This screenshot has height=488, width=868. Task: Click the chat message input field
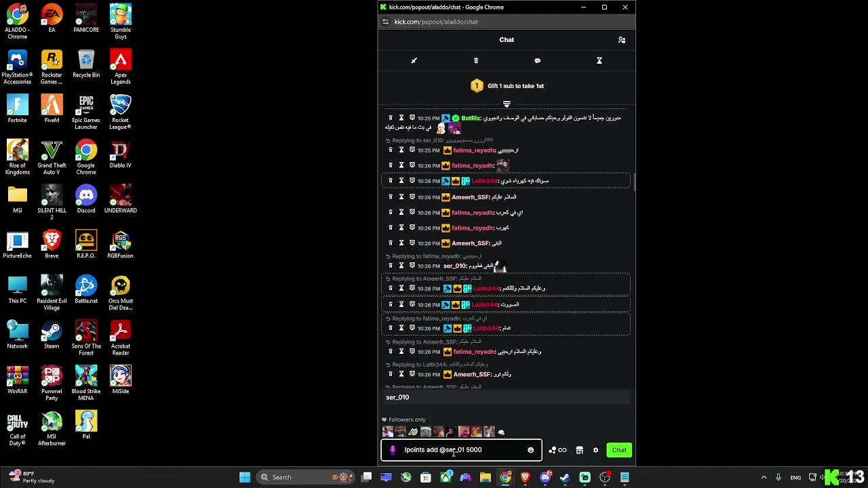pyautogui.click(x=461, y=450)
